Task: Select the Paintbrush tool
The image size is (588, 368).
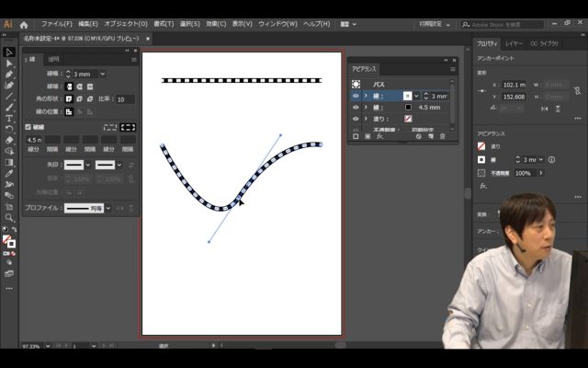Action: coord(9,107)
